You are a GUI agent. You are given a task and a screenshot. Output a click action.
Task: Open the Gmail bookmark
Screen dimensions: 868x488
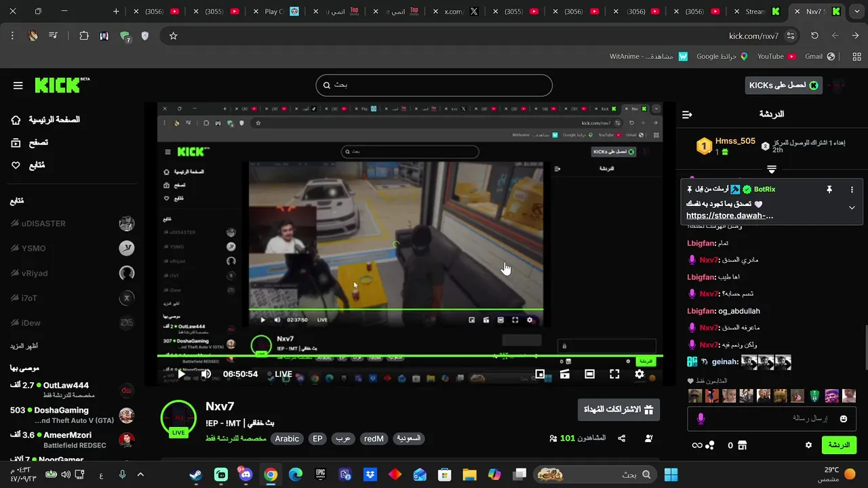click(818, 57)
